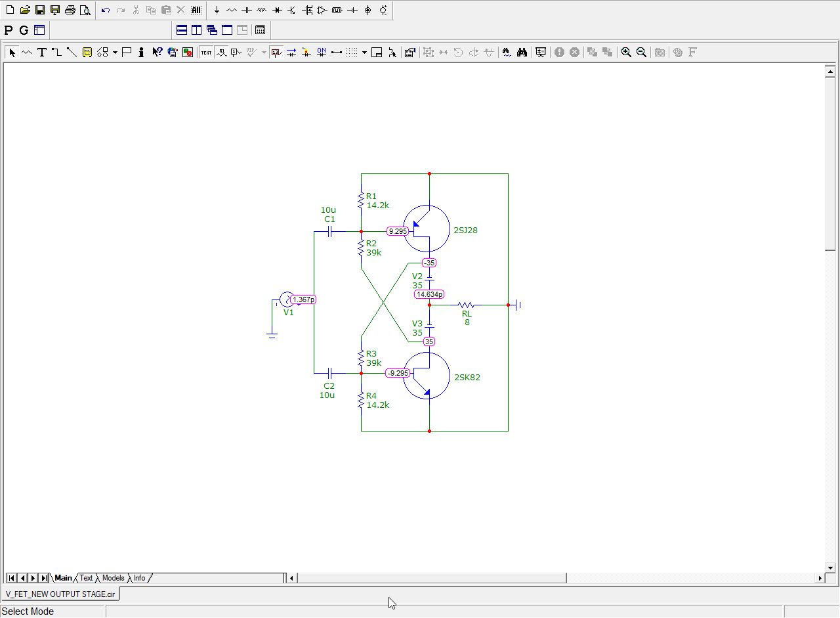Place a ground component from the toolbar
This screenshot has height=618, width=840.
217,10
